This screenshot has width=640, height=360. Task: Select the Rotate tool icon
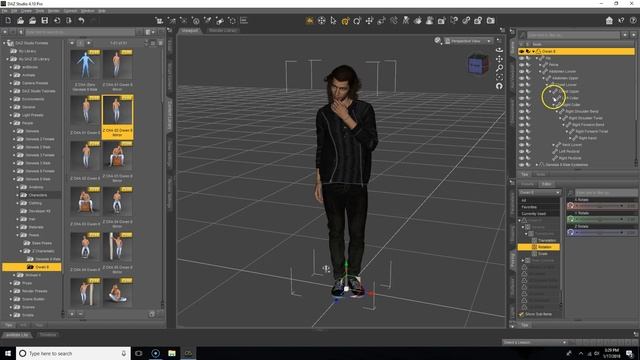point(357,21)
